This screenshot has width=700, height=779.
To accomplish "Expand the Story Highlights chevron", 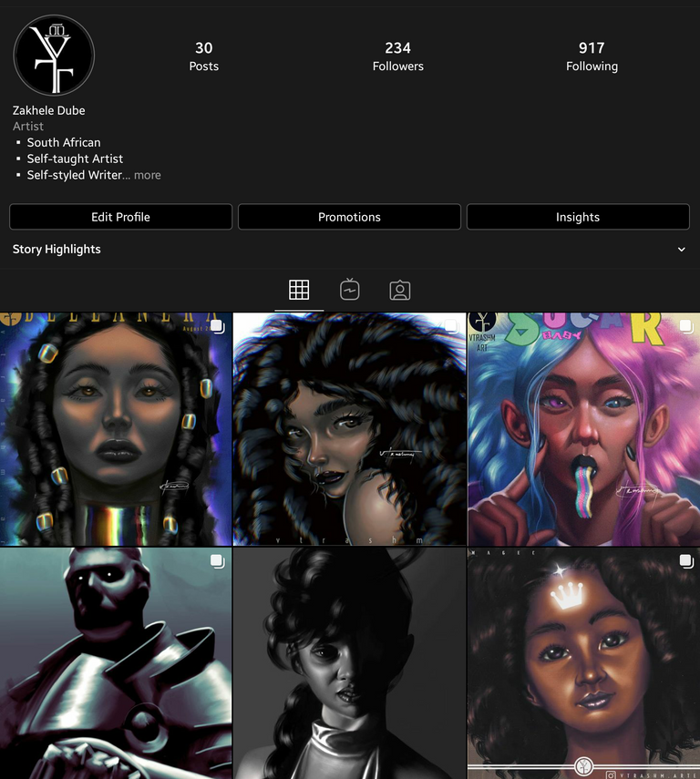I will point(681,250).
